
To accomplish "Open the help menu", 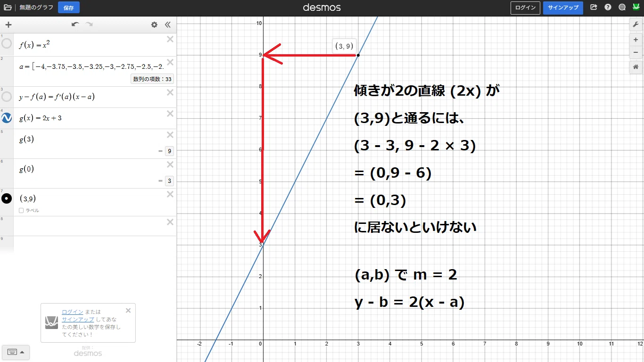I will pos(608,8).
